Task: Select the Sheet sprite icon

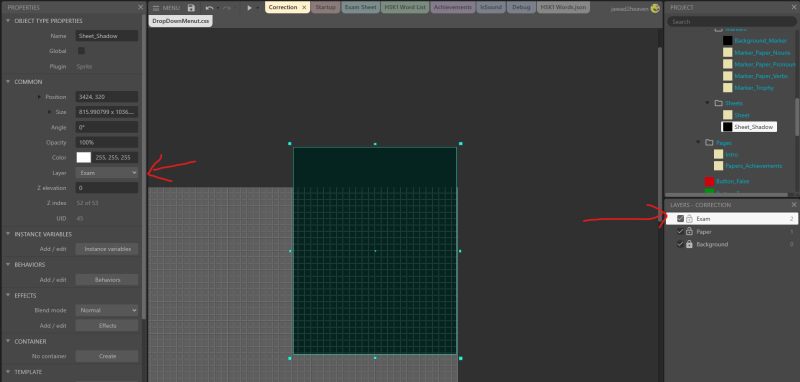Action: [728, 115]
